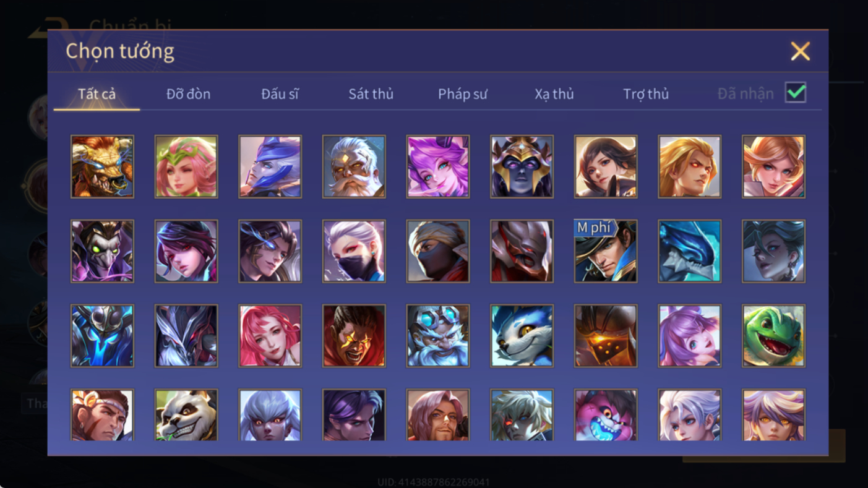Open the 'Sát thủ' tab
The image size is (868, 488).
click(x=371, y=94)
